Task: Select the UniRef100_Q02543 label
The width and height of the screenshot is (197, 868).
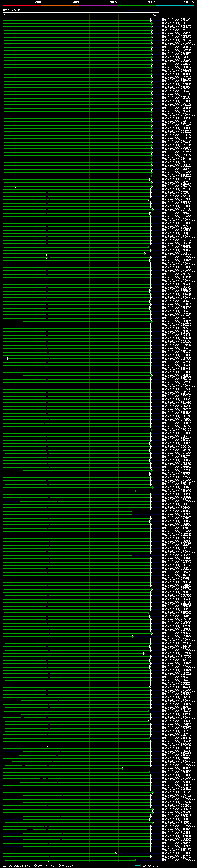Action: (x=177, y=226)
